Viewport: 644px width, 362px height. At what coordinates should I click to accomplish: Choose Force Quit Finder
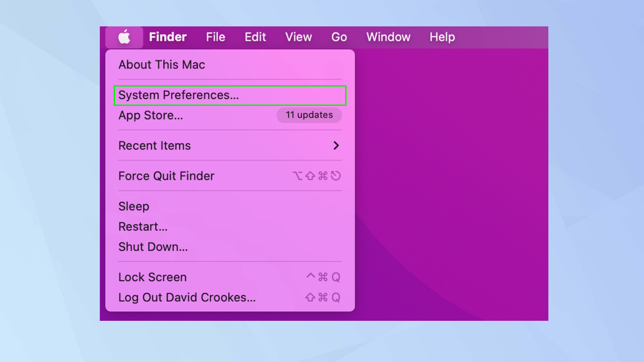click(230, 176)
